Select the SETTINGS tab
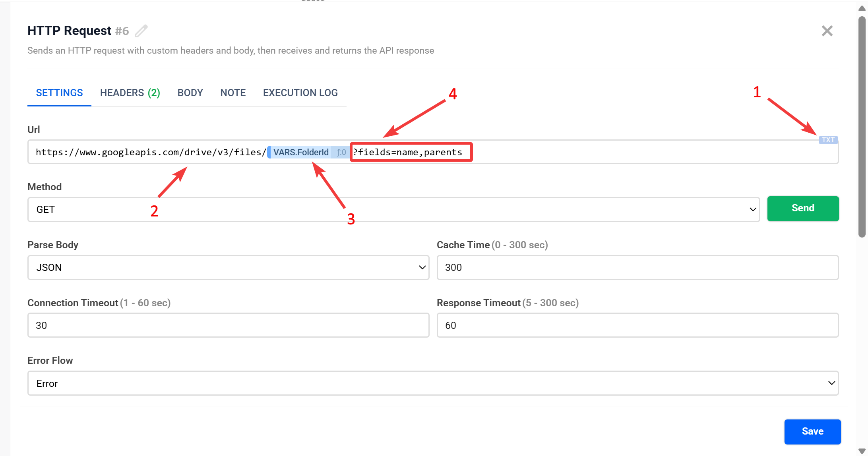The height and width of the screenshot is (456, 868). click(x=59, y=93)
